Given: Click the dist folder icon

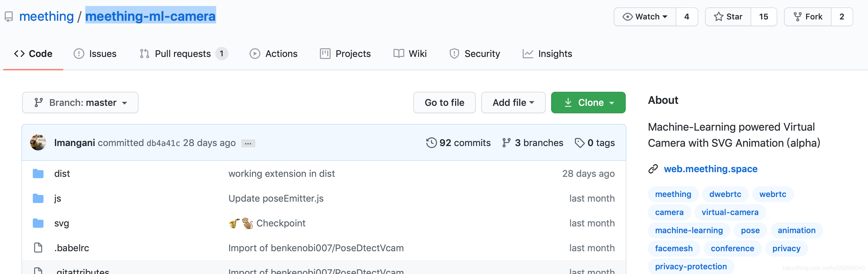Looking at the screenshot, I should pyautogui.click(x=38, y=174).
